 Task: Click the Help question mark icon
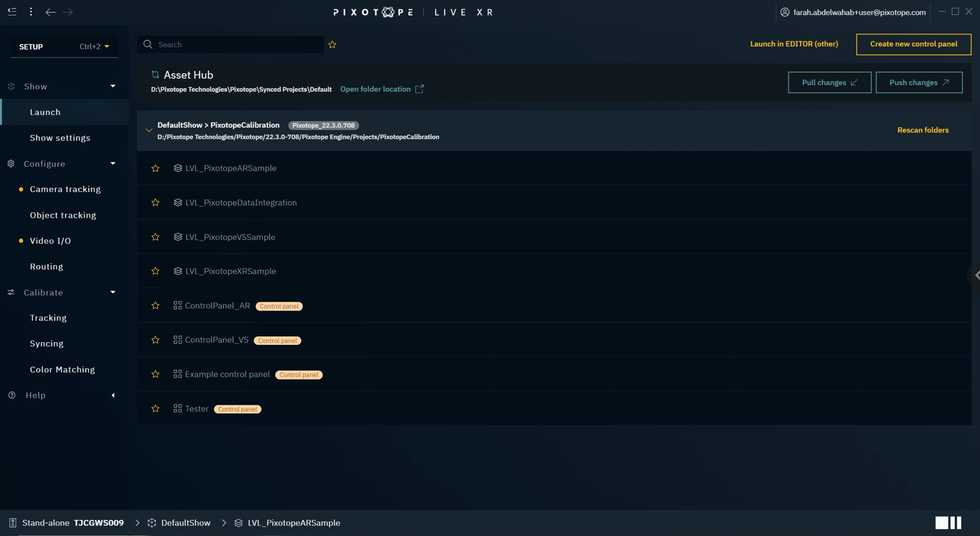coord(12,395)
